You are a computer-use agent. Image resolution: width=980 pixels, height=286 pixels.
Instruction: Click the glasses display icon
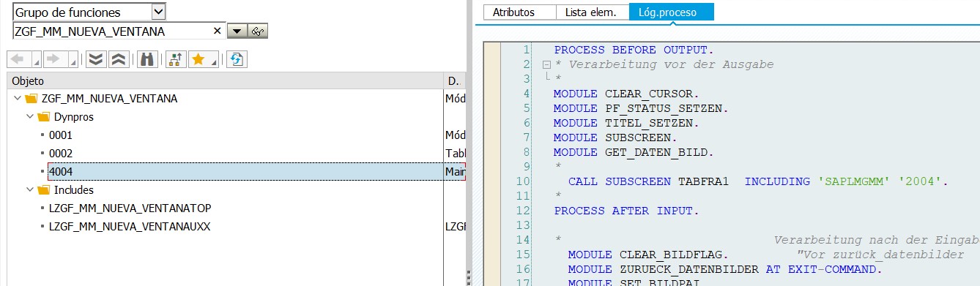[259, 31]
